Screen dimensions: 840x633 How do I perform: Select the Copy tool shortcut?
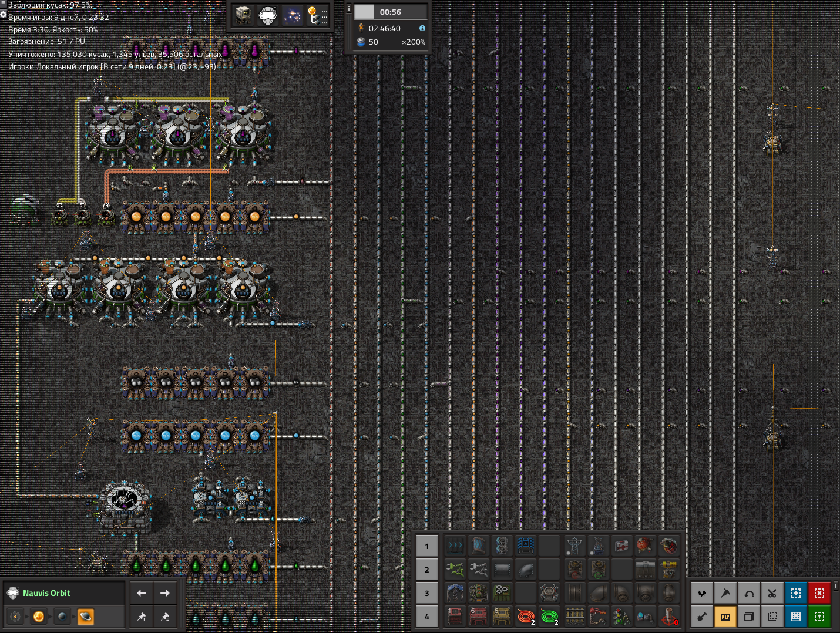point(748,617)
